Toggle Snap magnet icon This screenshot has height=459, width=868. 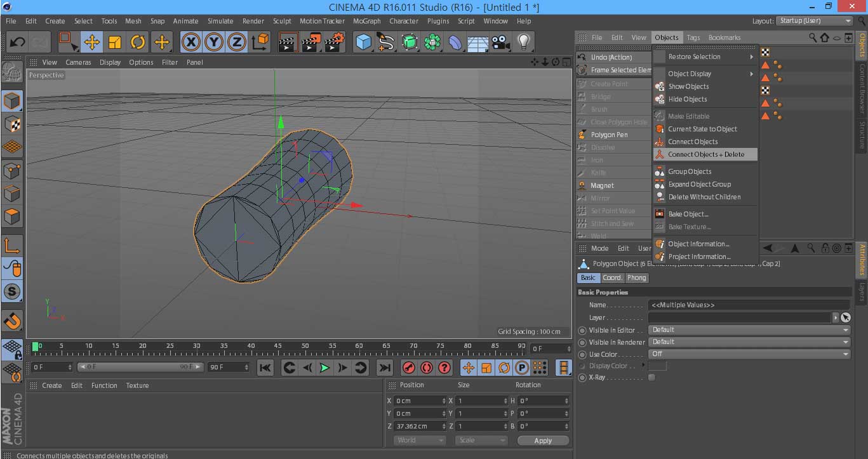tap(12, 321)
